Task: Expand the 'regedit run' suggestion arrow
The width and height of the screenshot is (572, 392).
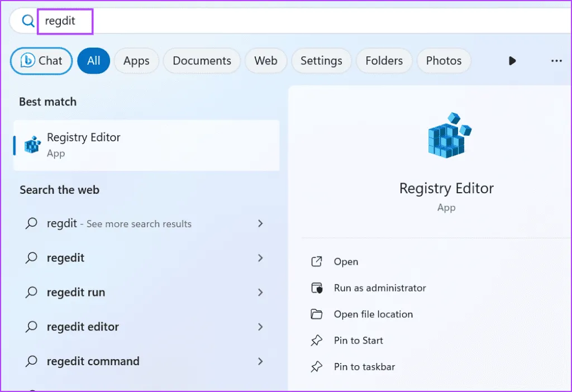Action: [x=260, y=293]
